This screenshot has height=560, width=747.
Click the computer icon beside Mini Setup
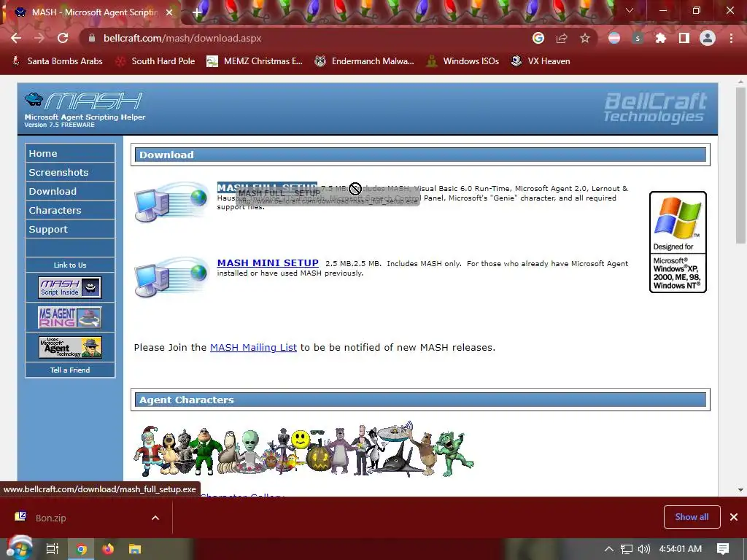[x=171, y=277]
